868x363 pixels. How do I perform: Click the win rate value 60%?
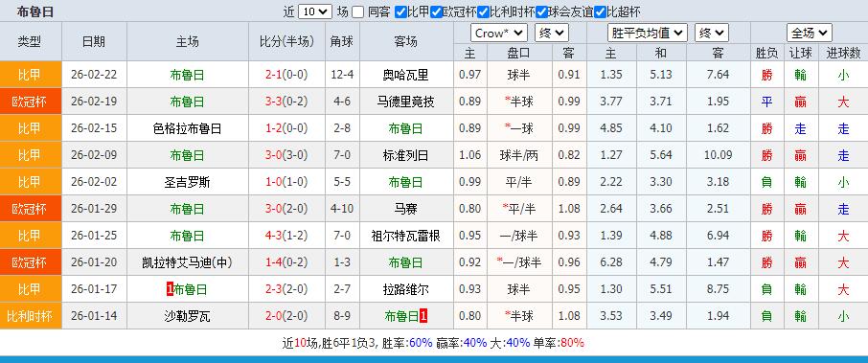coord(421,343)
